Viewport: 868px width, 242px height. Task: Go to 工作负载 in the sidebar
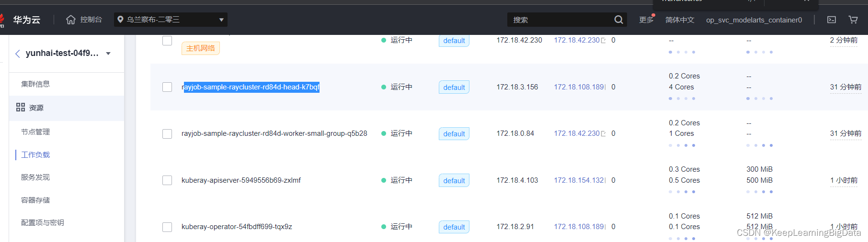[35, 154]
